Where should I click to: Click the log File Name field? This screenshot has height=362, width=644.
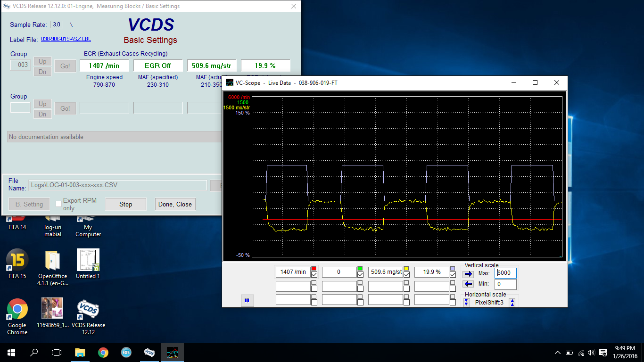tap(118, 185)
